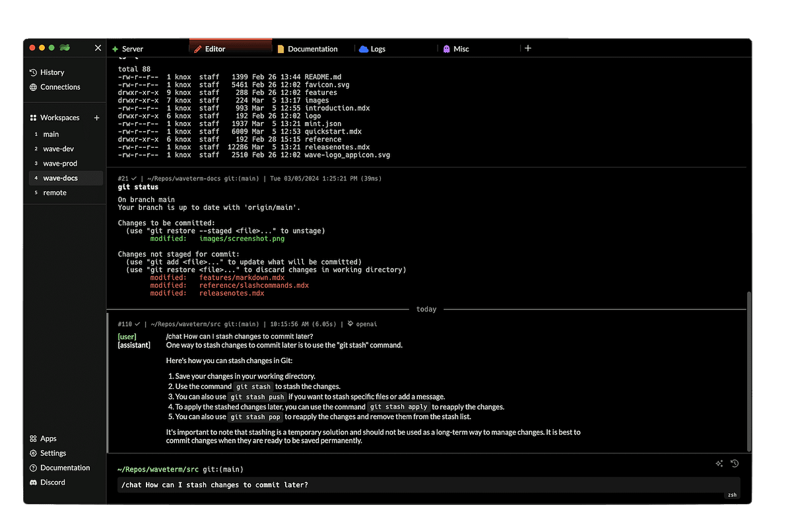Open command history via clock icon
Image resolution: width=792 pixels, height=532 pixels.
coord(735,464)
